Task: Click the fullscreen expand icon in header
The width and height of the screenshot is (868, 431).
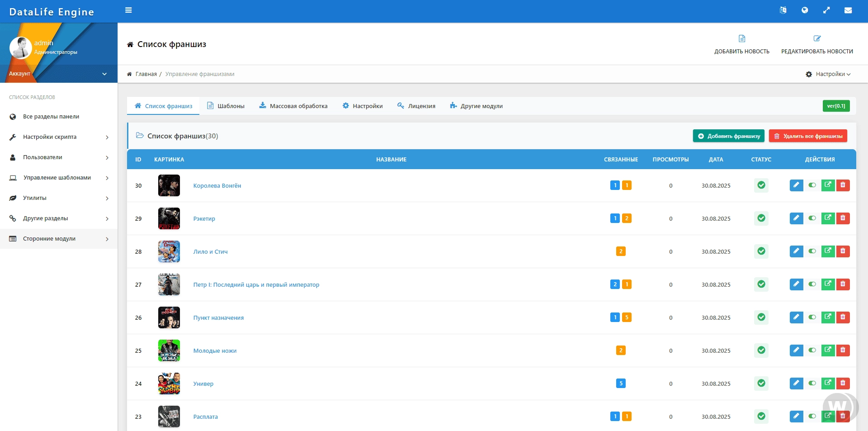Action: (826, 10)
